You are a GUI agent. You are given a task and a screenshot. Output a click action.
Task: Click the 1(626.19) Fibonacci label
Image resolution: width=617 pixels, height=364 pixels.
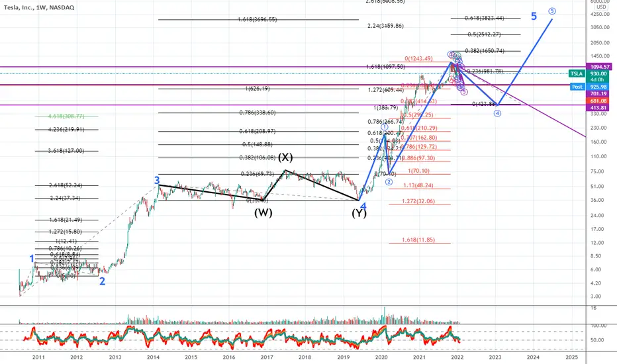click(258, 89)
